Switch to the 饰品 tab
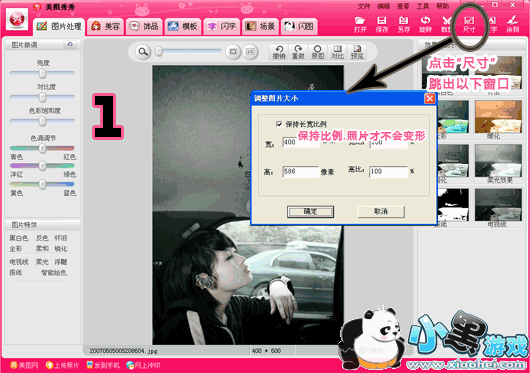Viewport: 530px width, 373px height. click(x=144, y=27)
